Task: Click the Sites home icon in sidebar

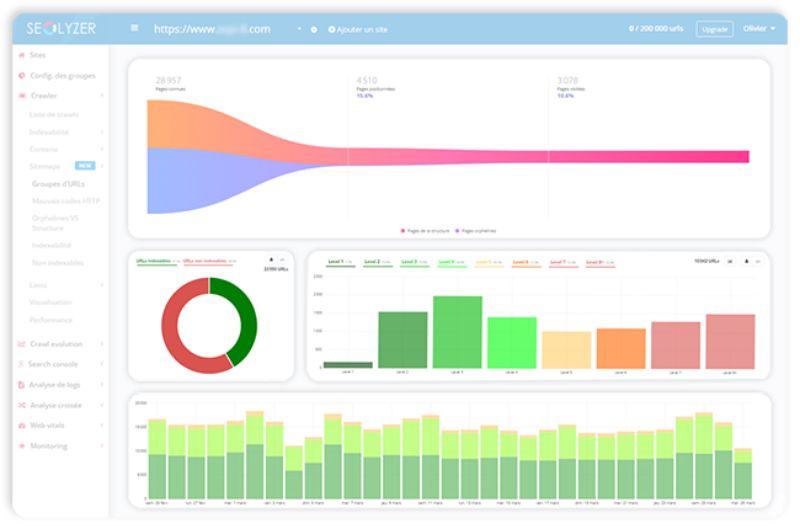Action: (x=21, y=55)
